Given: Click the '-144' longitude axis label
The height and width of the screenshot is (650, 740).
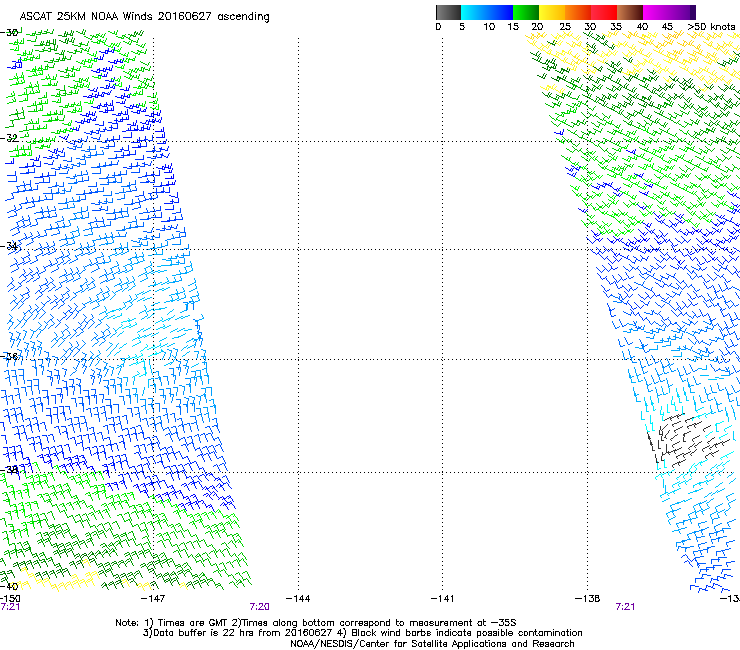Looking at the screenshot, I should (298, 599).
